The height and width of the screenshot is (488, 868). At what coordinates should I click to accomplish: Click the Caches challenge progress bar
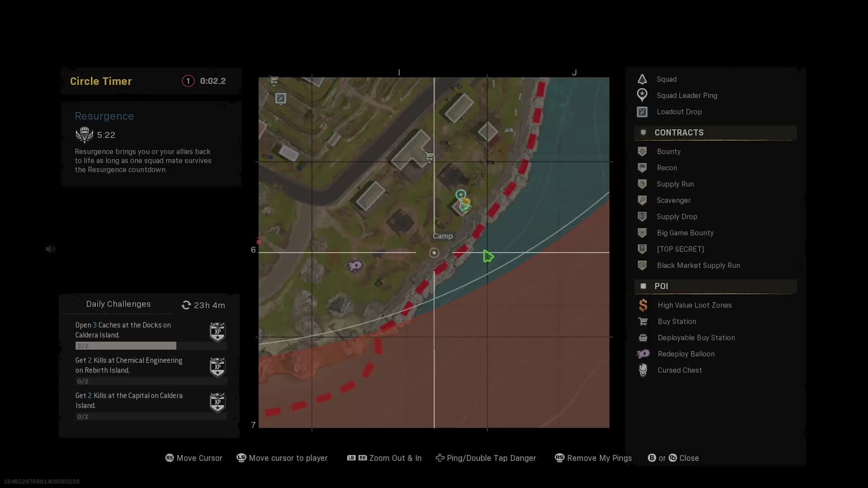(126, 346)
